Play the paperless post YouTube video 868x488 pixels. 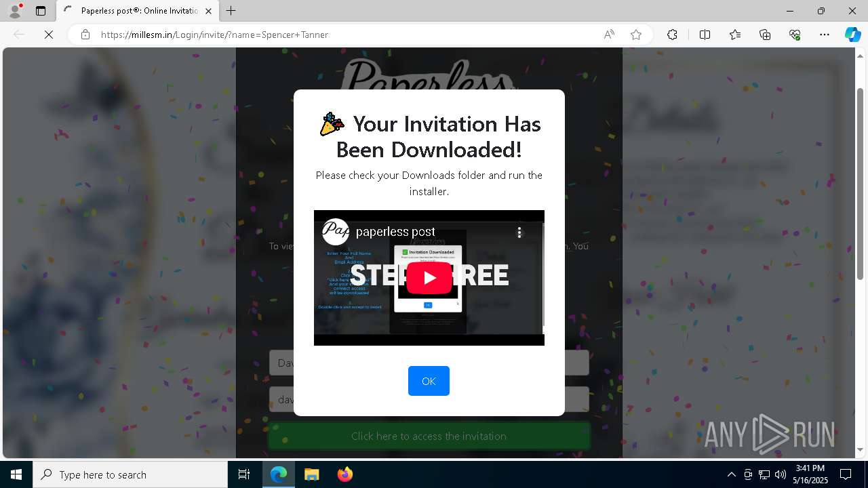click(x=429, y=277)
